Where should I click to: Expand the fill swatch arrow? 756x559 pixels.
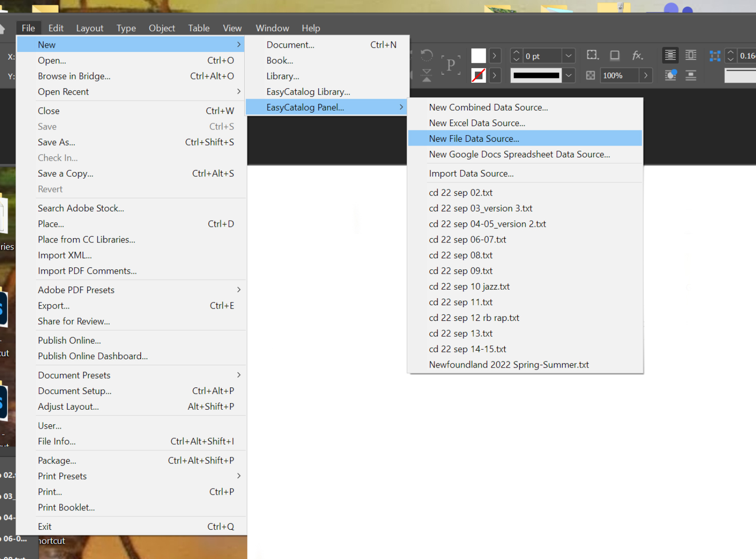pyautogui.click(x=495, y=56)
